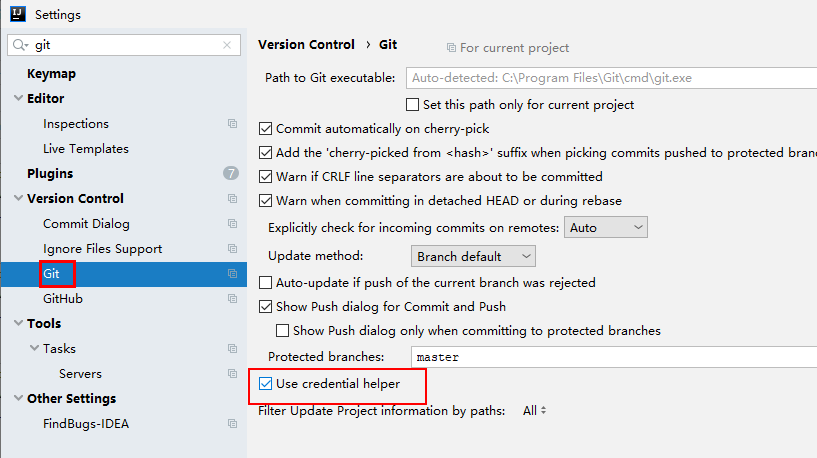This screenshot has height=458, width=817.
Task: Check Set this path only for current project
Action: coord(412,105)
